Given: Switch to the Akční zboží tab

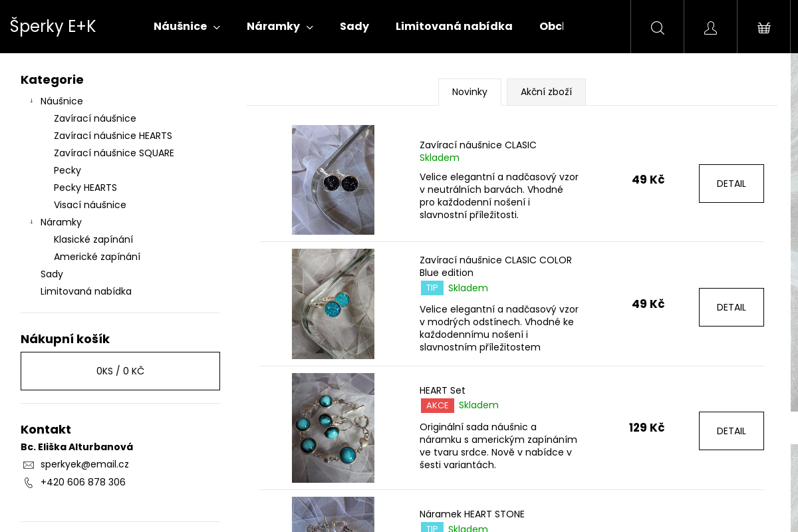Looking at the screenshot, I should pos(546,92).
